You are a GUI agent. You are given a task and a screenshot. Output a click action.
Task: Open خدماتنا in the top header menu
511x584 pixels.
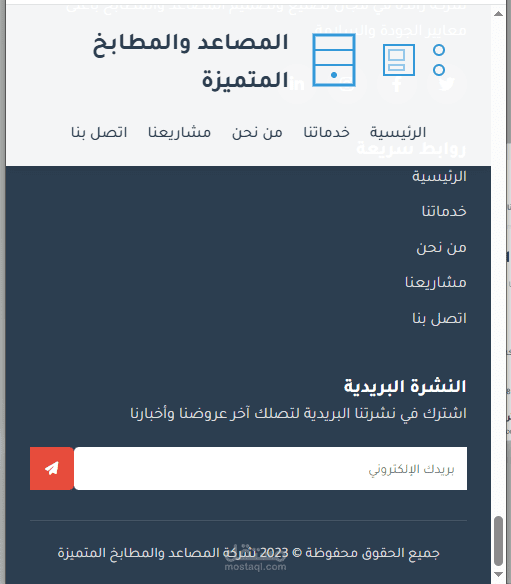327,132
